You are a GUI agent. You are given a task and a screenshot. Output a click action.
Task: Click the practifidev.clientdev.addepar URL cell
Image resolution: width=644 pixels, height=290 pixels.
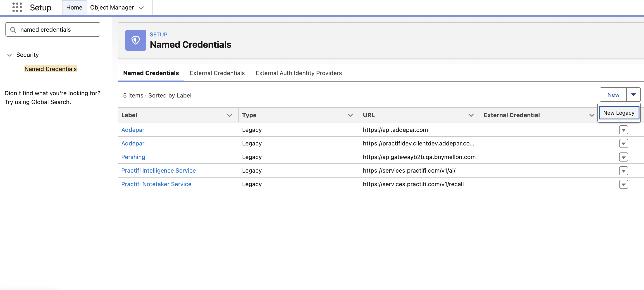tap(418, 143)
